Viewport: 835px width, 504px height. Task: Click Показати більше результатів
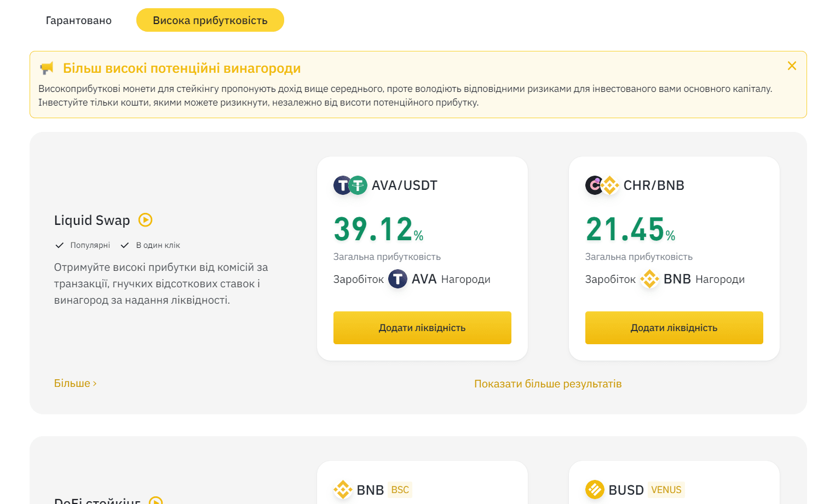click(548, 384)
